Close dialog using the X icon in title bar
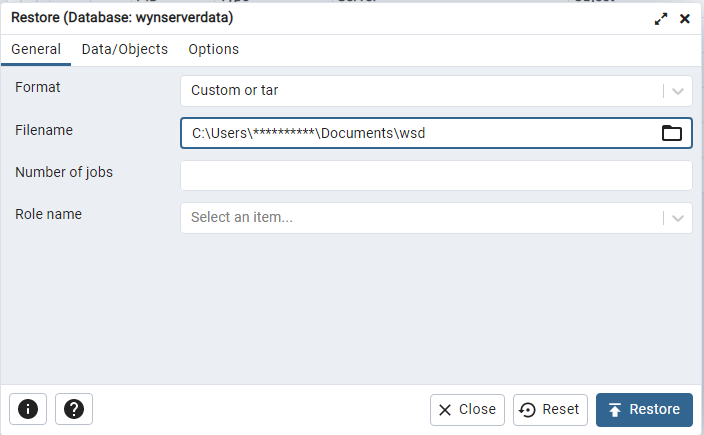The image size is (704, 435). pos(685,19)
